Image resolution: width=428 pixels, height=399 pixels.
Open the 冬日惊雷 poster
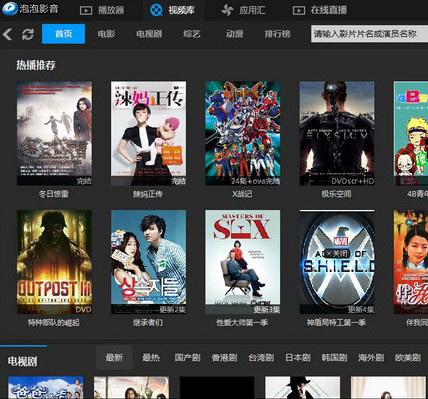point(54,133)
